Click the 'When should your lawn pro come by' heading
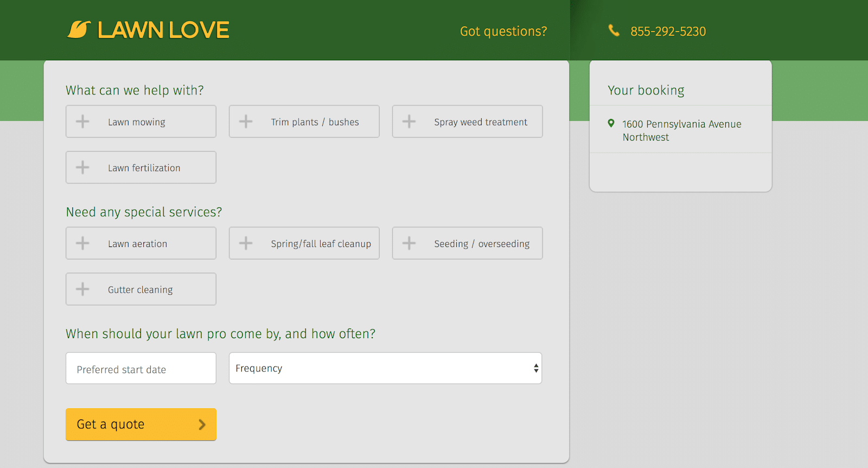The image size is (868, 468). [220, 333]
